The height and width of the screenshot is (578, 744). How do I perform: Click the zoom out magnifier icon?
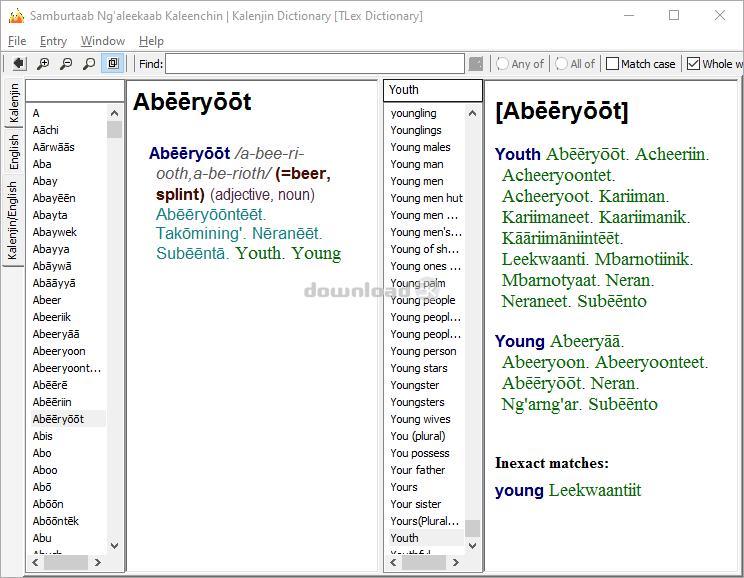pos(66,64)
